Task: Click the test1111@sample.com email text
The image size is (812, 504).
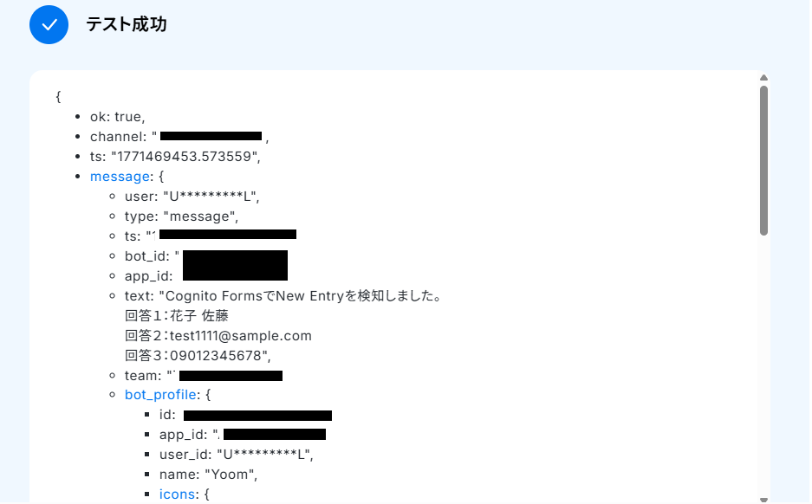Action: 241,336
